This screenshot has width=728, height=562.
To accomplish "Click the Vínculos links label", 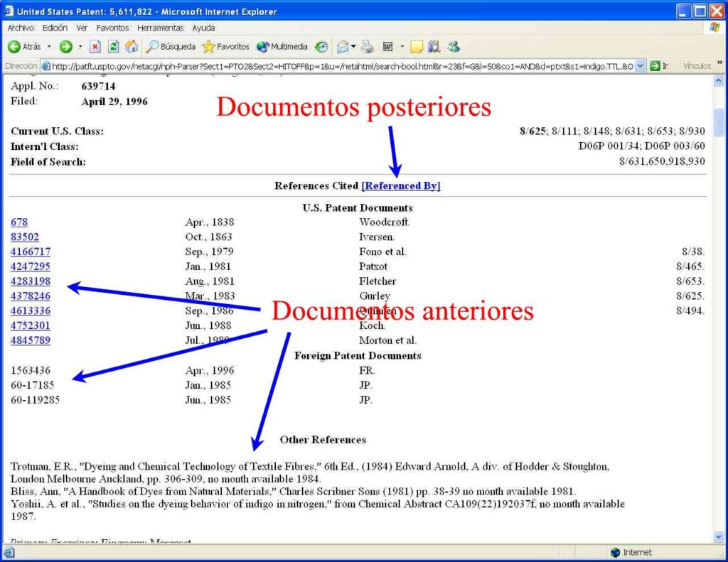I will point(697,66).
